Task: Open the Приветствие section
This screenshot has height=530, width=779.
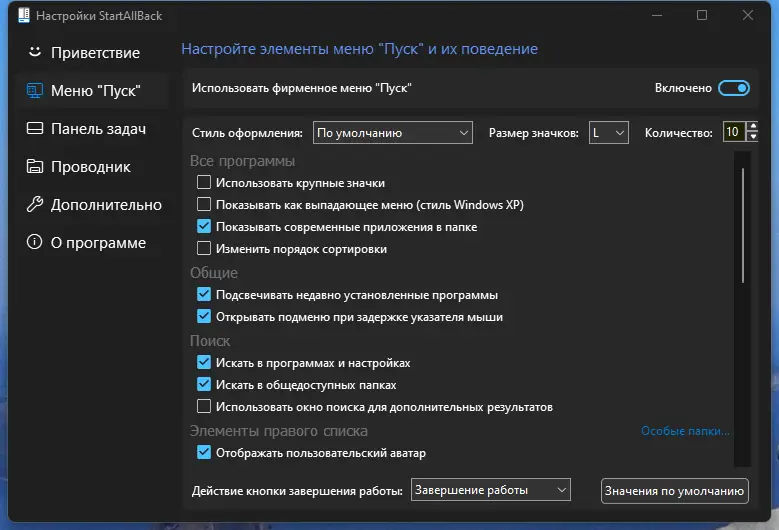Action: (95, 53)
